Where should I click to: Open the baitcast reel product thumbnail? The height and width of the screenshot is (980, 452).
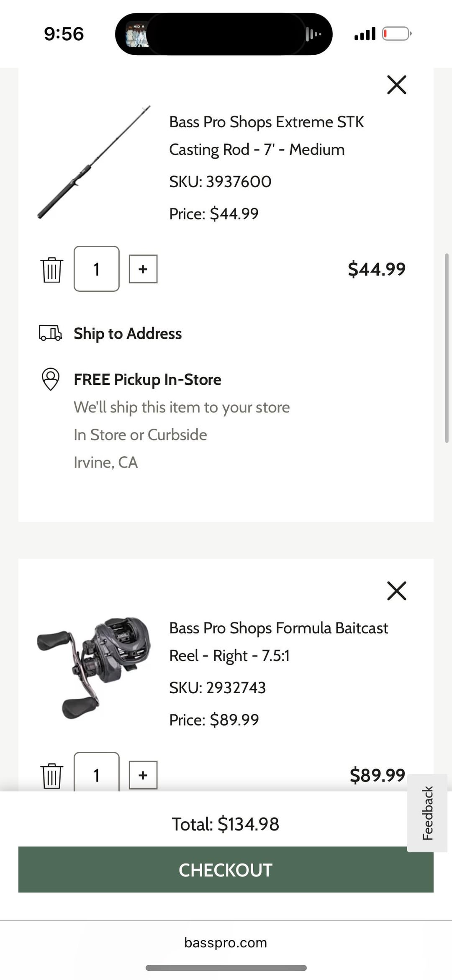94,667
